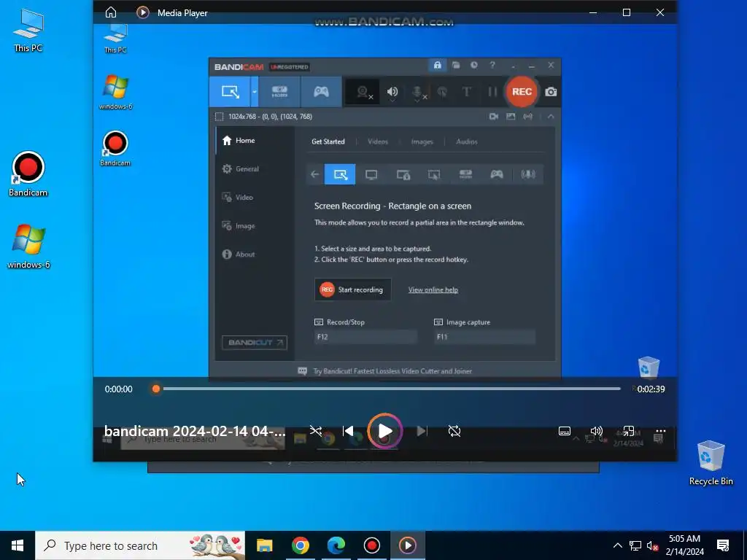Viewport: 747px width, 560px height.
Task: Skip to previous track in Media Player
Action: coord(348,432)
